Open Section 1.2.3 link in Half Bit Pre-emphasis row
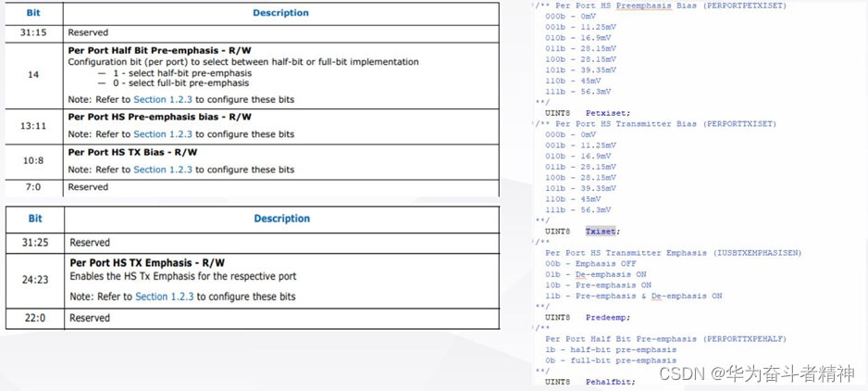Image resolution: width=868 pixels, height=391 pixels. 163,100
